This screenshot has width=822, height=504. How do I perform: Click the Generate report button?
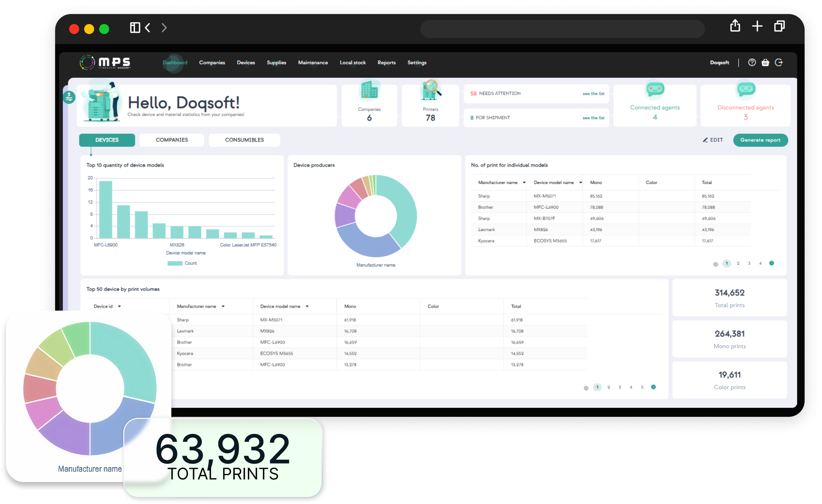pos(760,140)
